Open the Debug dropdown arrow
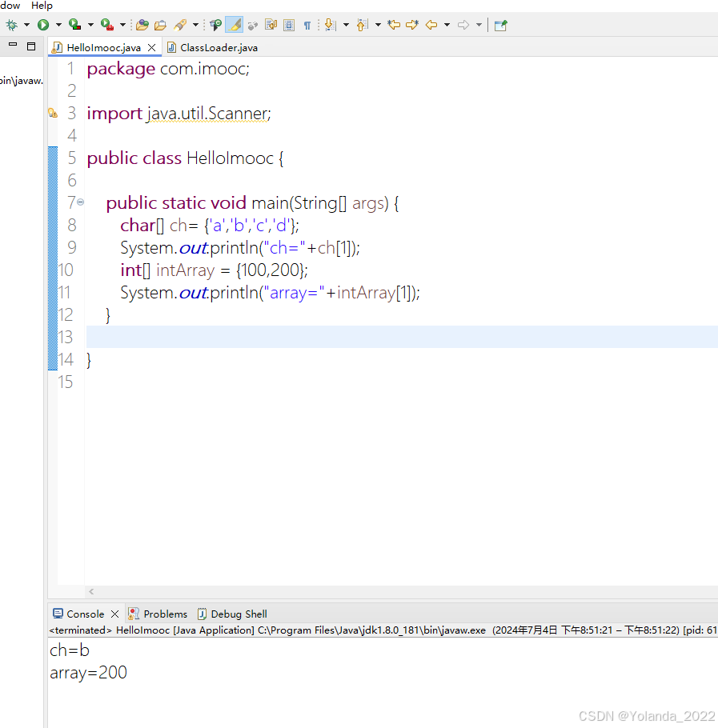 tap(26, 25)
